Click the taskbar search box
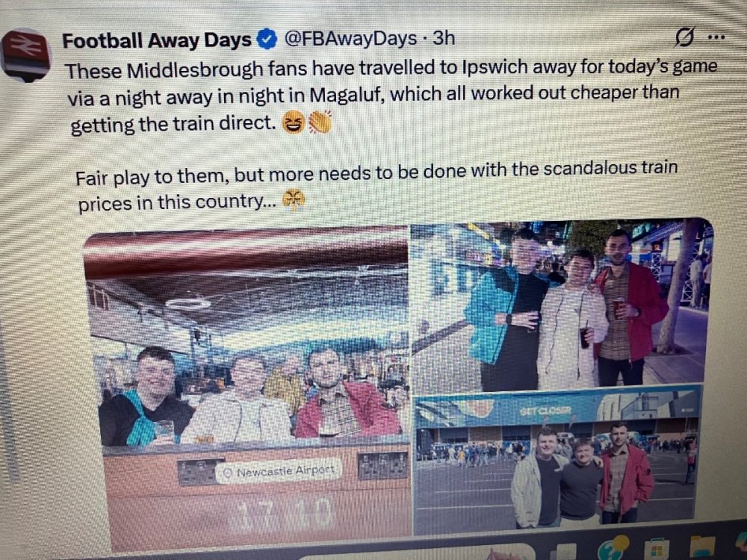Viewport: 747px width, 560px height. [x=415, y=553]
